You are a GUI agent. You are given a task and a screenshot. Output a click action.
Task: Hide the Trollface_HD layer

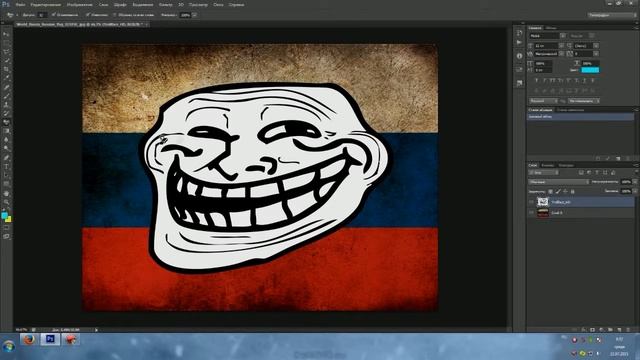531,202
